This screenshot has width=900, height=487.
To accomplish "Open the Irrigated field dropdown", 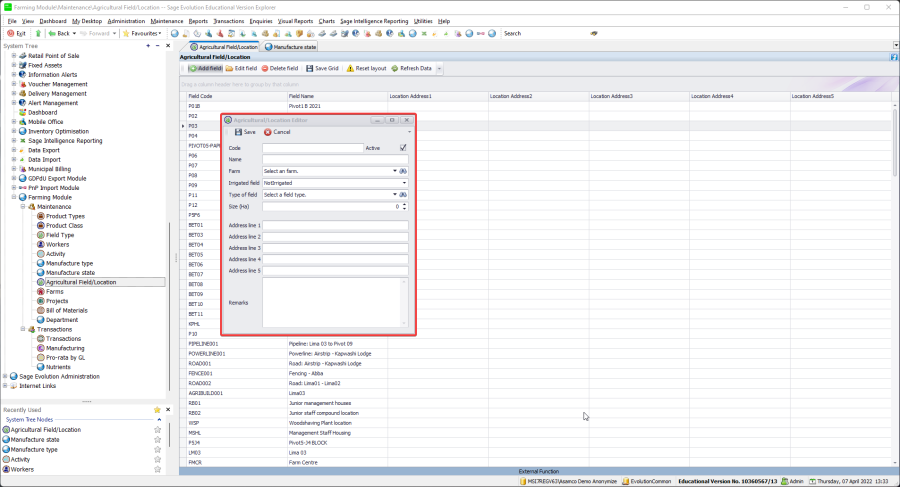I will (404, 183).
